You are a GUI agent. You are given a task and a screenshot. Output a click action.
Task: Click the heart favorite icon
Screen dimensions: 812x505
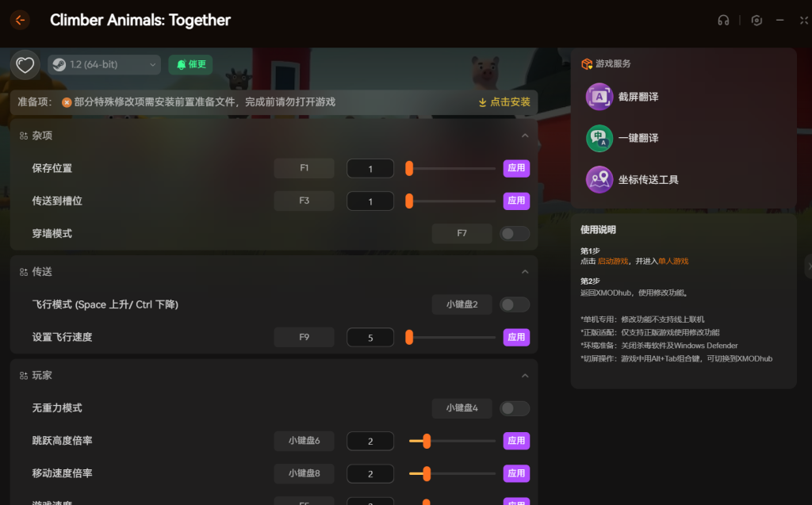pyautogui.click(x=25, y=65)
